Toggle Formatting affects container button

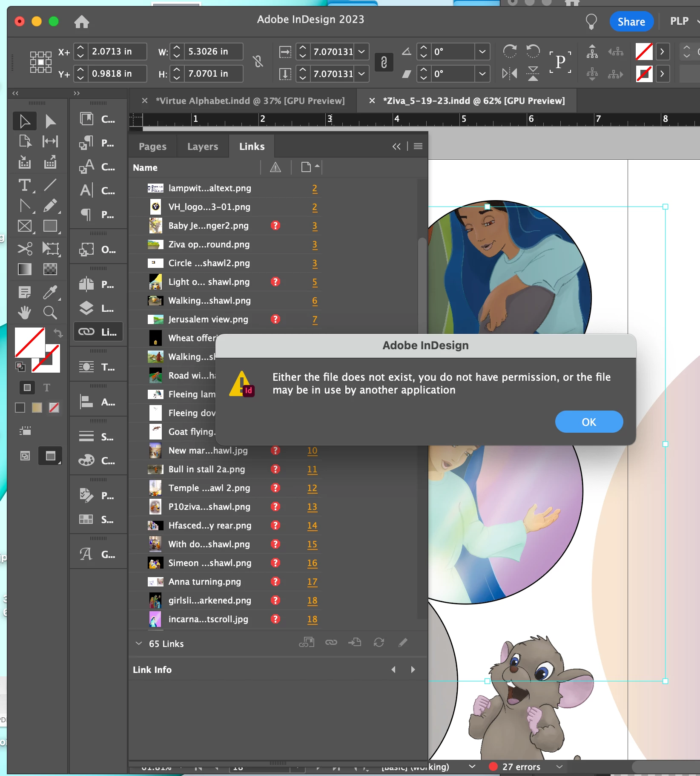pyautogui.click(x=27, y=388)
